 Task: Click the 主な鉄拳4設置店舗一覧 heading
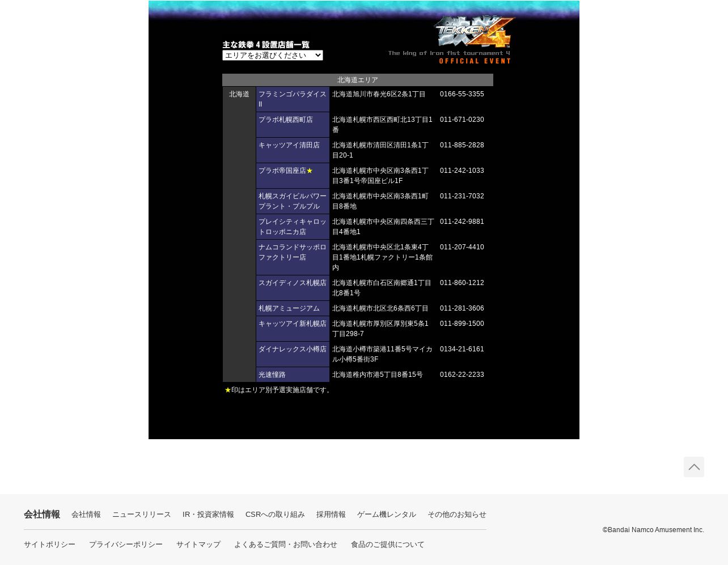[266, 45]
